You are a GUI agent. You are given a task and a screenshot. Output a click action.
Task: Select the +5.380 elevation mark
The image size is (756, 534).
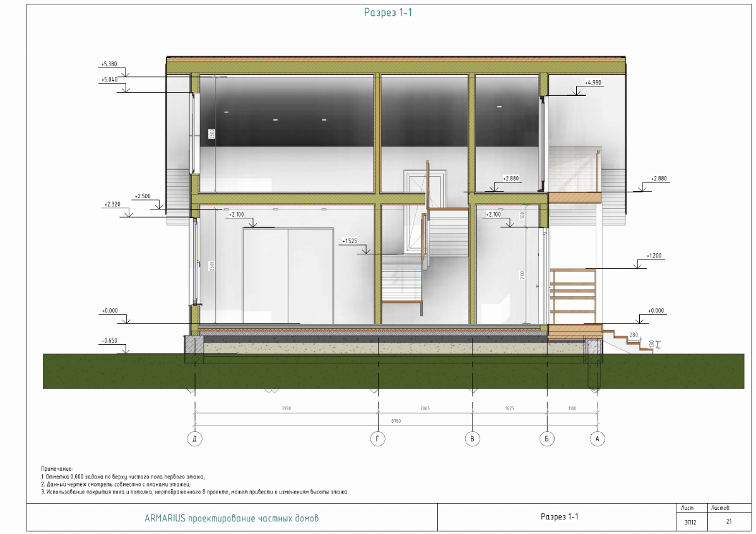(109, 64)
